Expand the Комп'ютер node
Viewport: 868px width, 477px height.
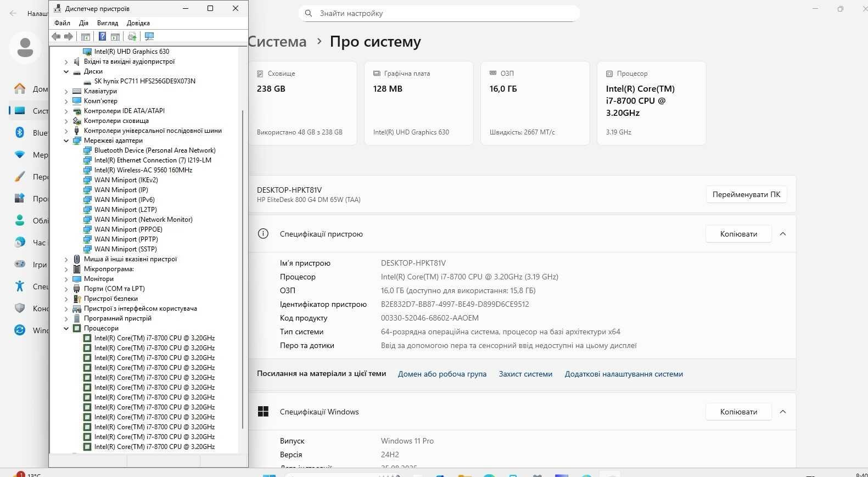tap(66, 101)
